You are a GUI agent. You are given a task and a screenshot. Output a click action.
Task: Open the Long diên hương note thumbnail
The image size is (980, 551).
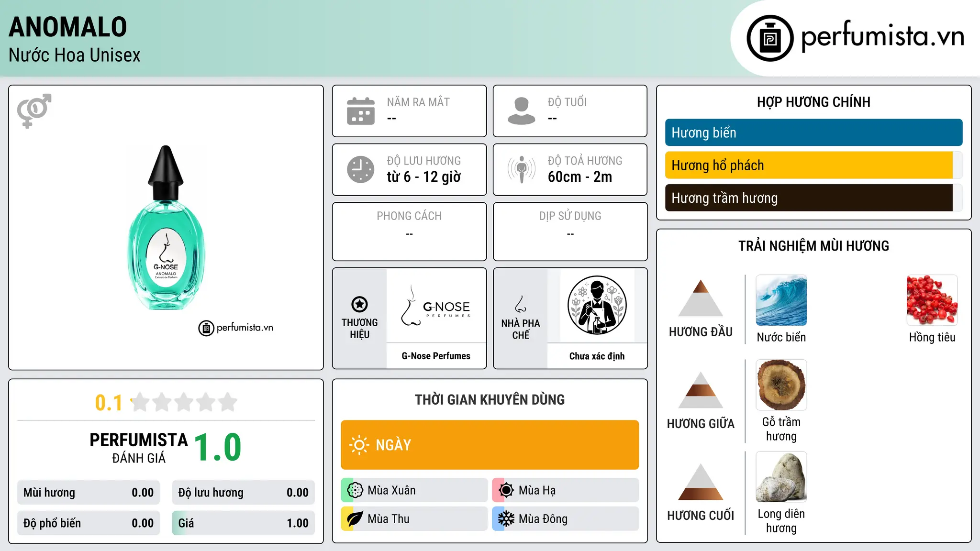pos(781,477)
